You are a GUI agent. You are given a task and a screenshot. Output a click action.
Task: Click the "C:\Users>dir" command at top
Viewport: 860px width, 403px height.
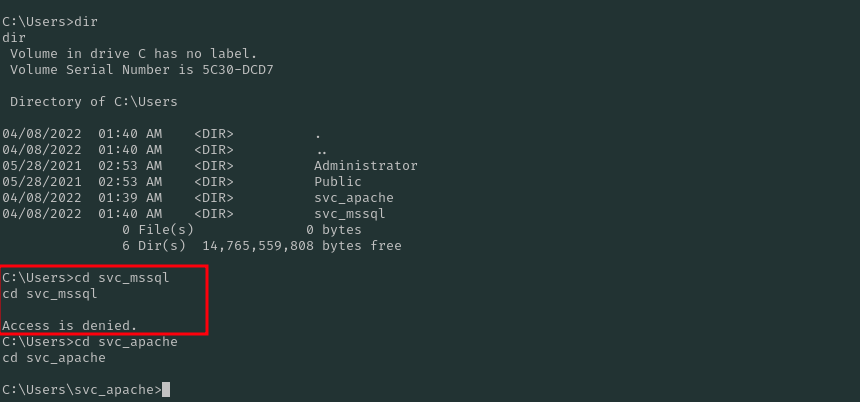point(50,21)
